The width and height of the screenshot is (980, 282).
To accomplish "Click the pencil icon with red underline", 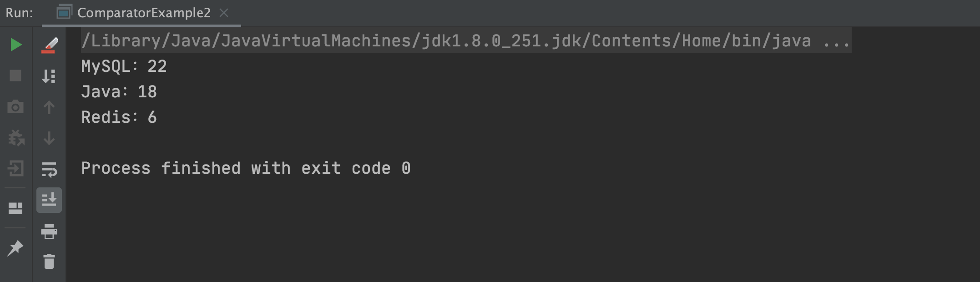I will tap(49, 45).
